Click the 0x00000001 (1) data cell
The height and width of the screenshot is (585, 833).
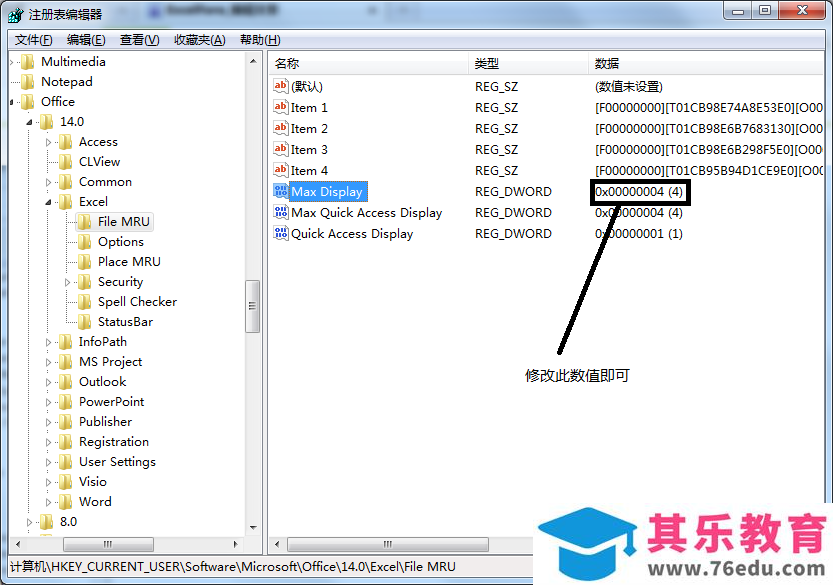[639, 234]
